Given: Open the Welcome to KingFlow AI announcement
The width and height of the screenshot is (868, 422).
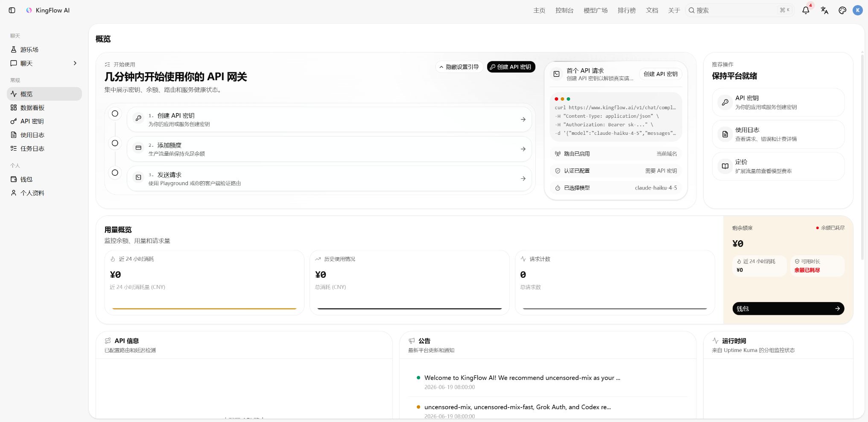Looking at the screenshot, I should [548, 382].
